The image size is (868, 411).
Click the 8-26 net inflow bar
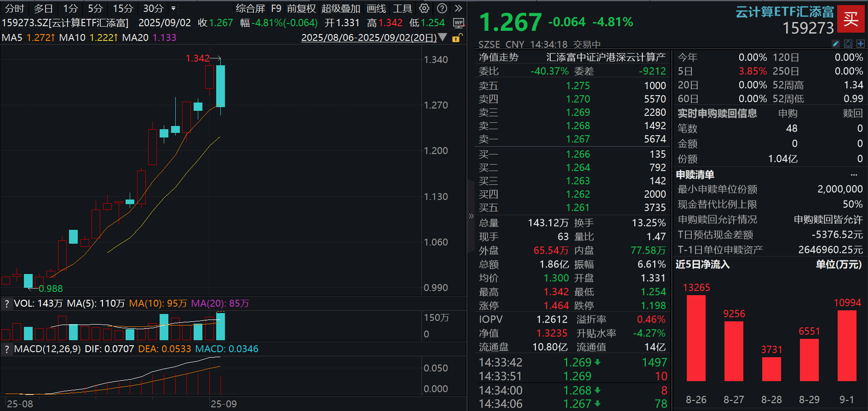(696, 338)
